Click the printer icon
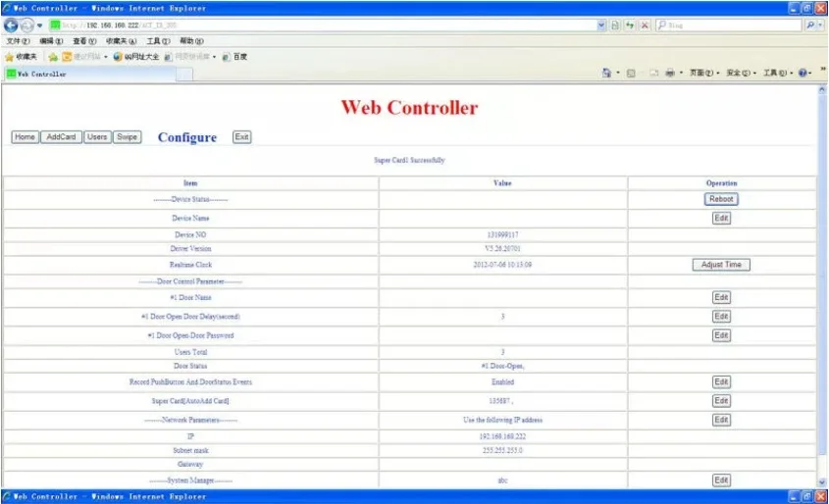This screenshot has width=829, height=504. point(670,73)
